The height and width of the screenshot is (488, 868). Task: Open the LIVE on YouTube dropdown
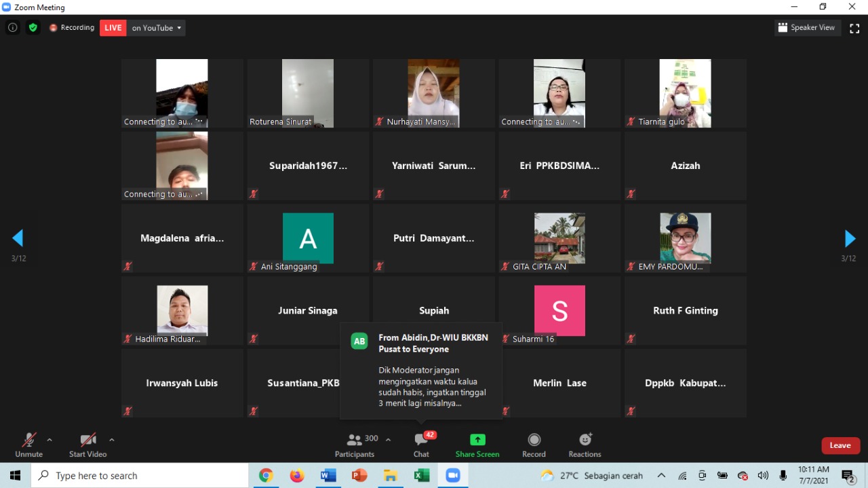click(157, 28)
